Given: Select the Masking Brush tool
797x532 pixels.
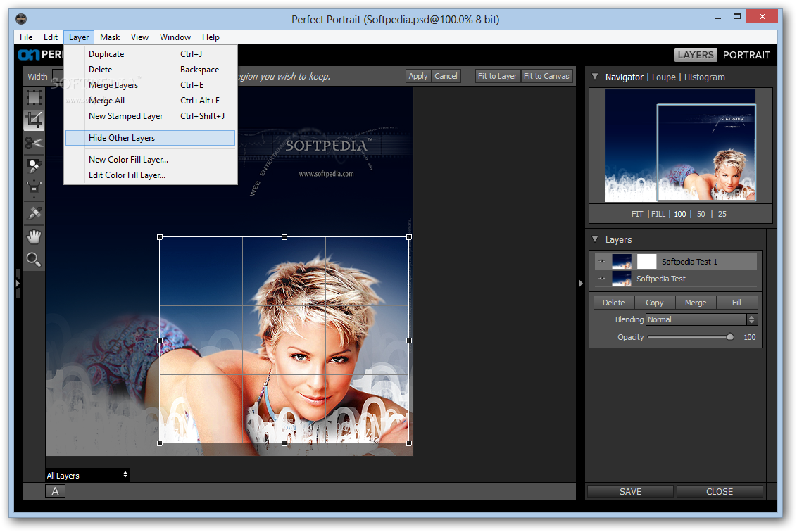Looking at the screenshot, I should tap(34, 165).
